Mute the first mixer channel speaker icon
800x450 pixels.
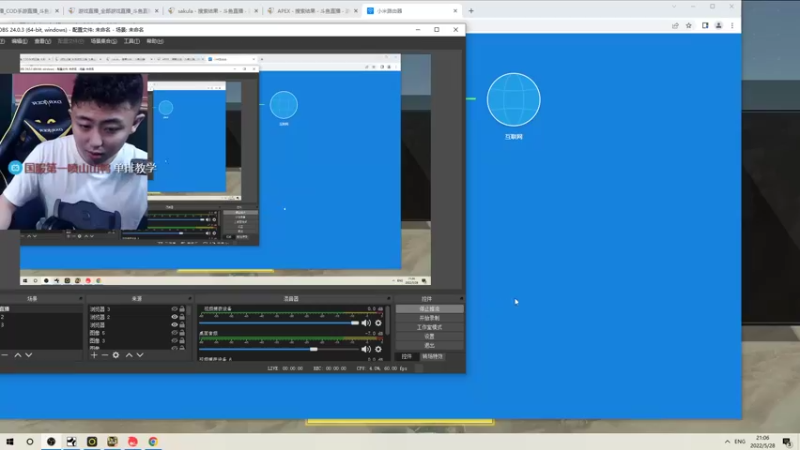[x=366, y=323]
